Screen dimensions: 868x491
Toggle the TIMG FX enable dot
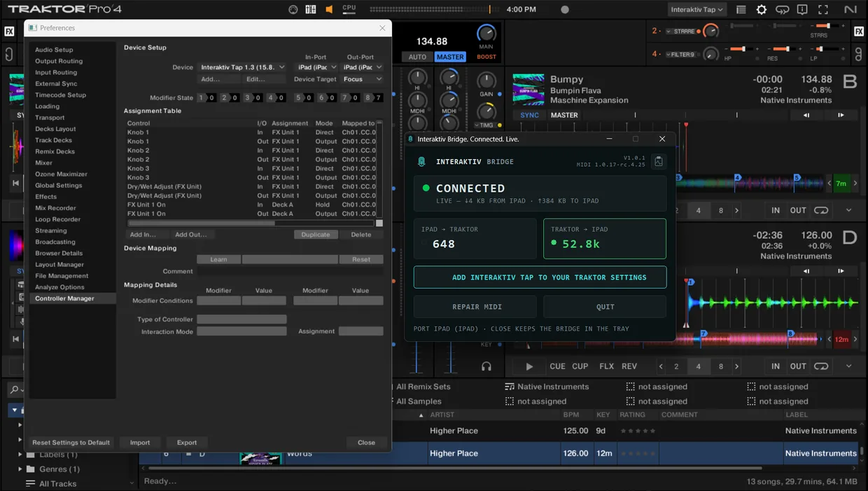click(x=498, y=125)
